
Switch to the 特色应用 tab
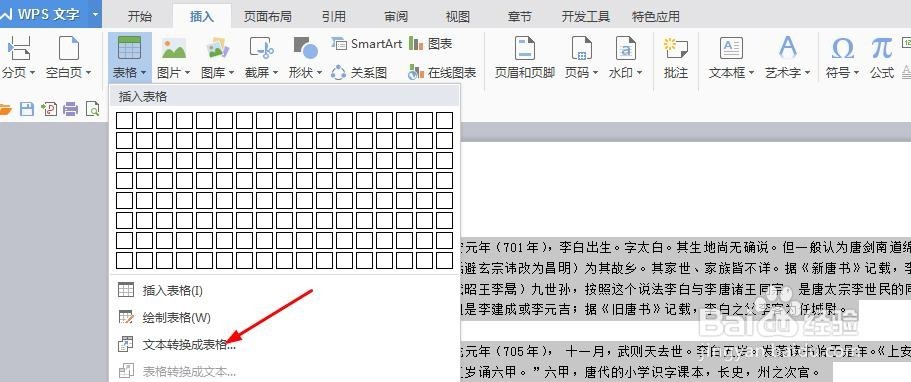pos(656,16)
